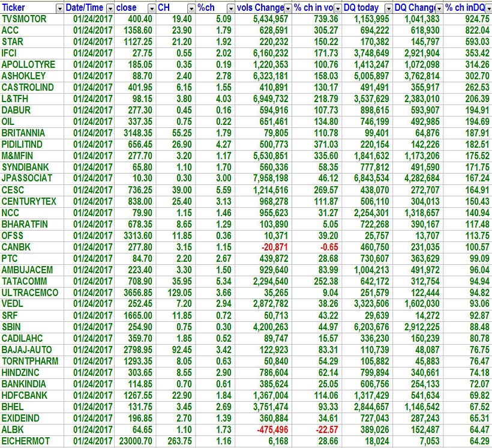Click the BAJAJ-AUTO ticker cell
Viewport: 492px width, 448px height.
26,349
